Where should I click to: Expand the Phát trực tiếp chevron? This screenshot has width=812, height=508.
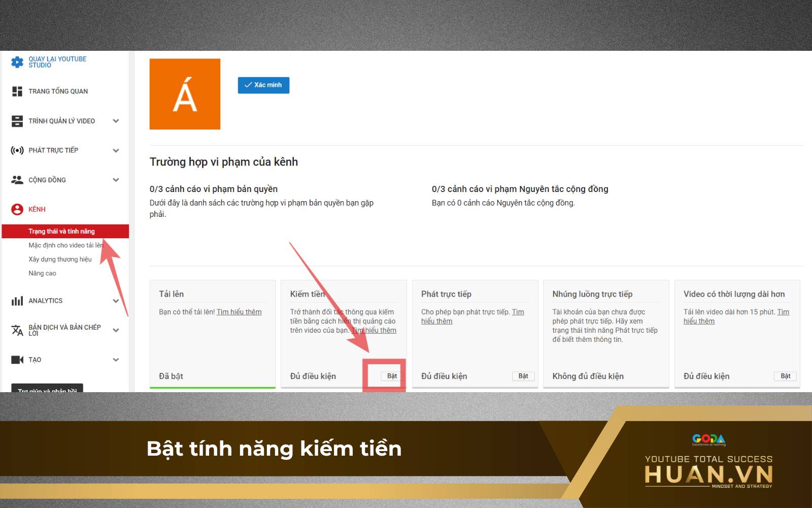tap(116, 150)
